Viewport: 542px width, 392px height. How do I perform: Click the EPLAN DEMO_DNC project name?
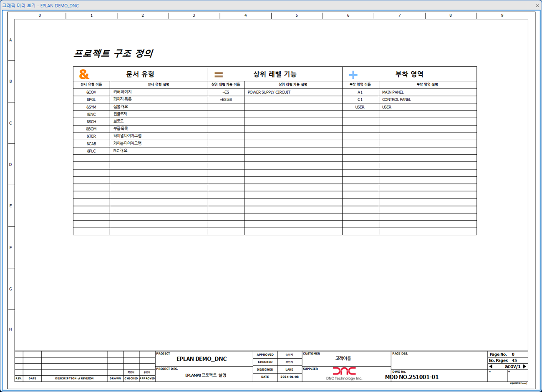click(202, 359)
